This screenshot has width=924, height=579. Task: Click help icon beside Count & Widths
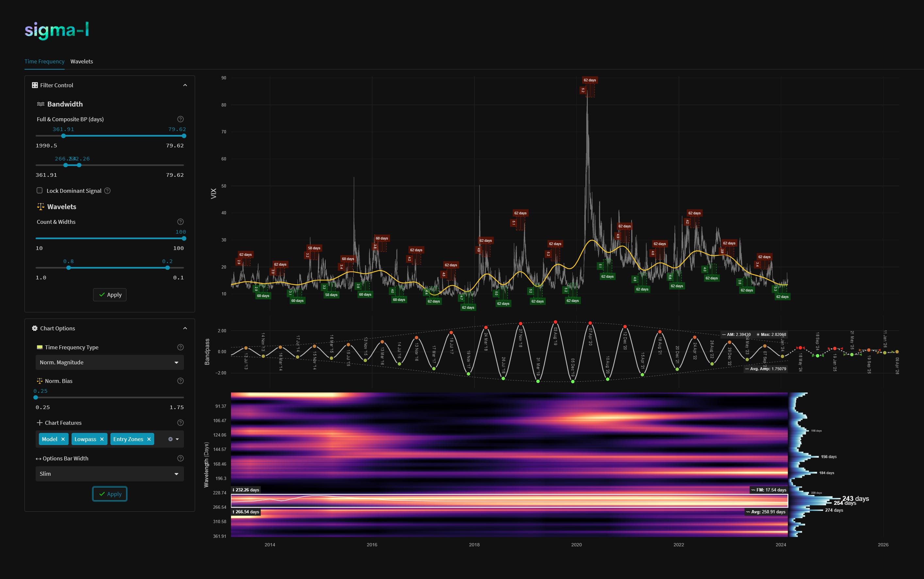click(180, 222)
